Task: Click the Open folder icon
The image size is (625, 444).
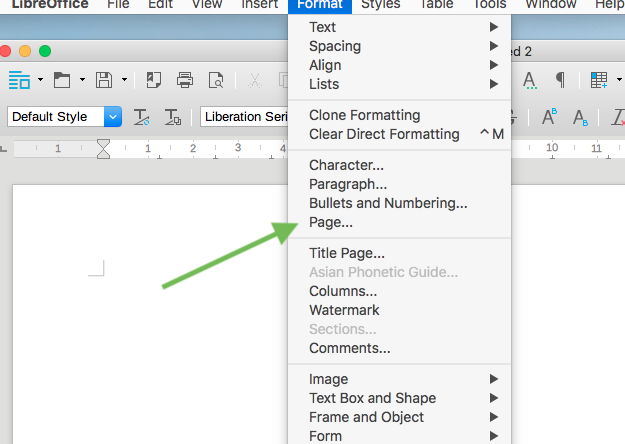Action: 62,80
